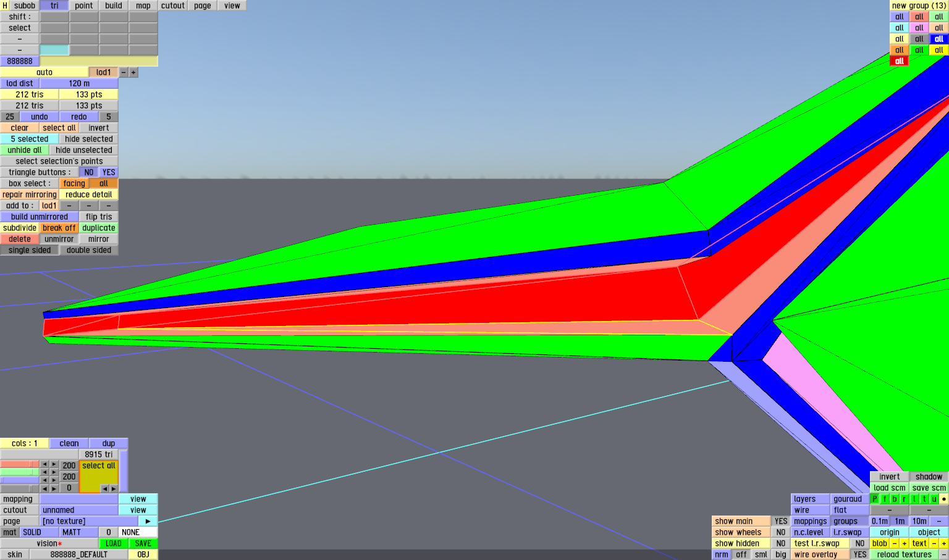
Task: Click hide selected
Action: tap(89, 139)
